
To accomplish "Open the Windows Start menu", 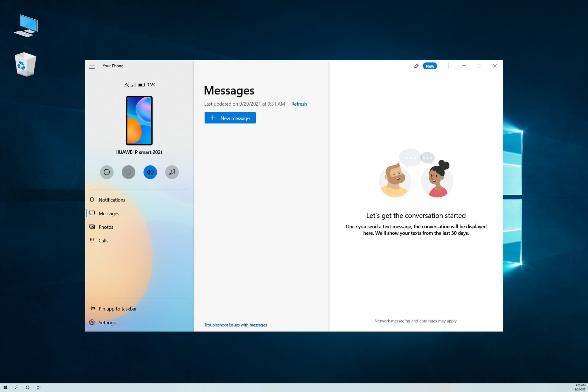I will point(5,387).
